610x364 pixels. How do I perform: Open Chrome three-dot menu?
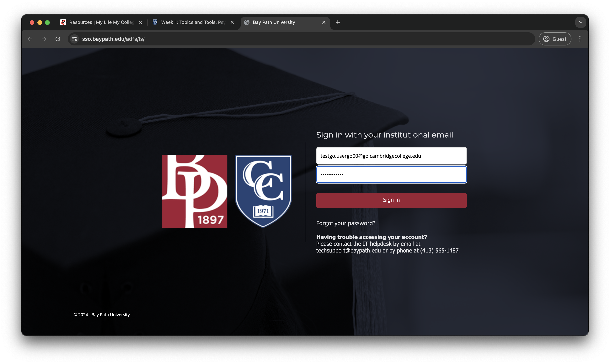tap(580, 39)
